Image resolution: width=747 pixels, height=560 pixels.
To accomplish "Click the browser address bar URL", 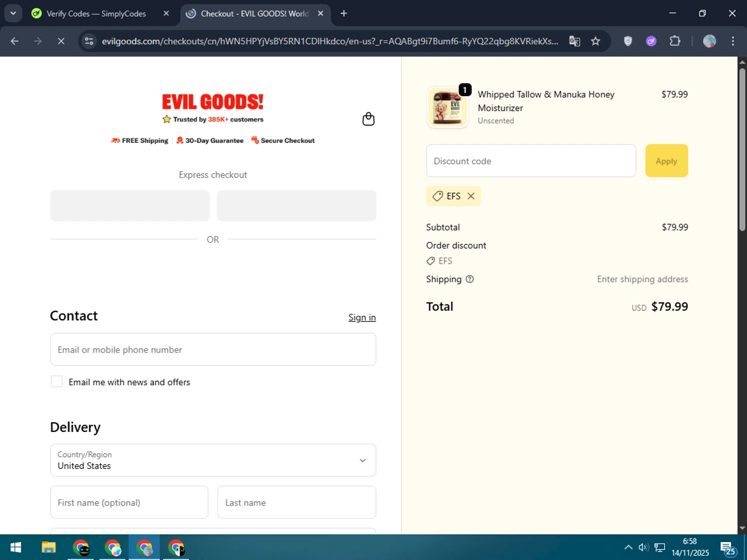I will (x=330, y=41).
